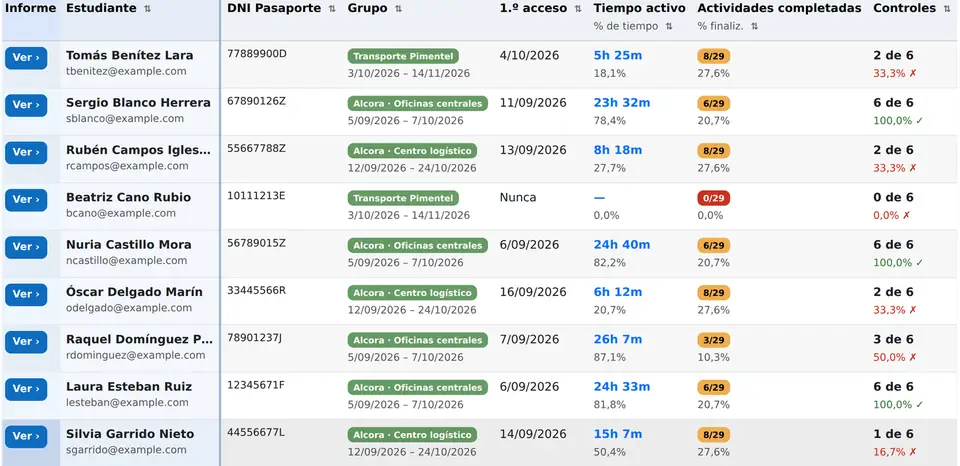This screenshot has height=466, width=960.
Task: Open active time 6h 12m link
Action: [618, 292]
